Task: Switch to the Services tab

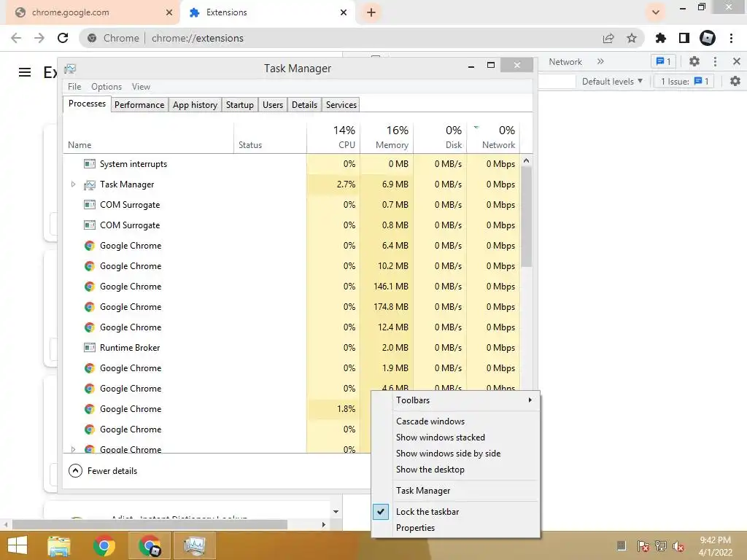Action: (341, 105)
